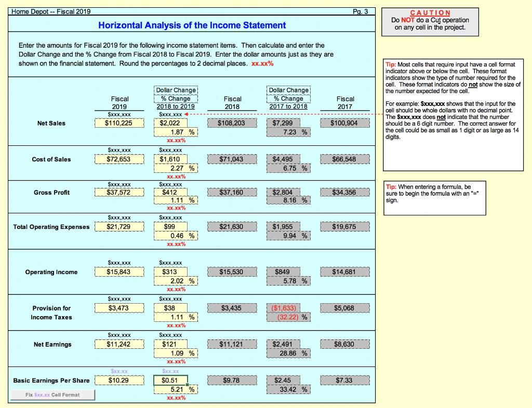
Task: Click the Cost of Sales $1,610 change cell
Action: (171, 159)
